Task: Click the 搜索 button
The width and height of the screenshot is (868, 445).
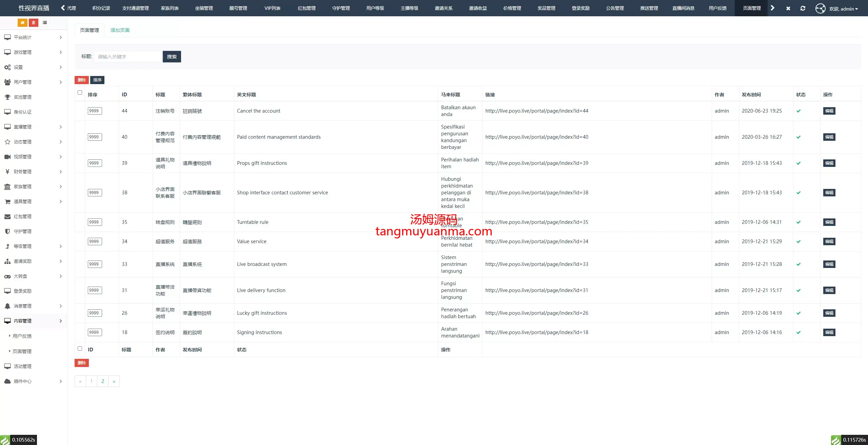Action: tap(172, 57)
